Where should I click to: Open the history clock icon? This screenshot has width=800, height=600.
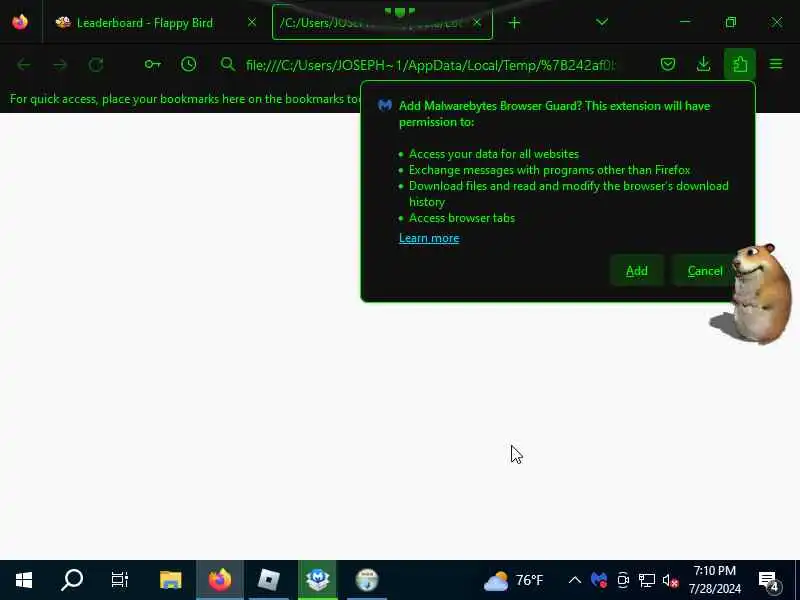pos(189,64)
